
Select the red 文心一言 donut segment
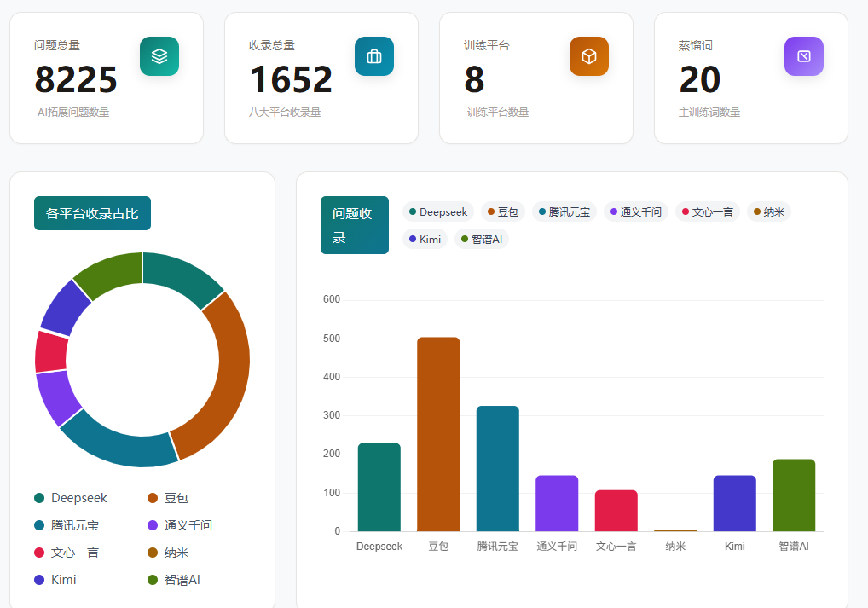[x=51, y=352]
